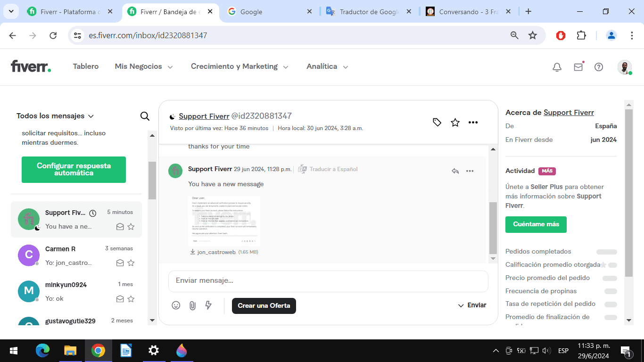
Task: Click the right info panel scrollbar
Action: 628,193
